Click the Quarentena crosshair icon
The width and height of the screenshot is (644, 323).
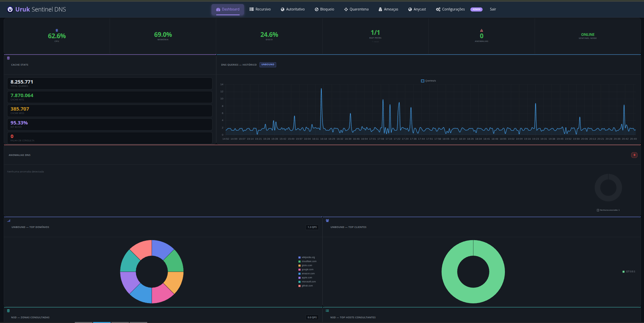346,9
